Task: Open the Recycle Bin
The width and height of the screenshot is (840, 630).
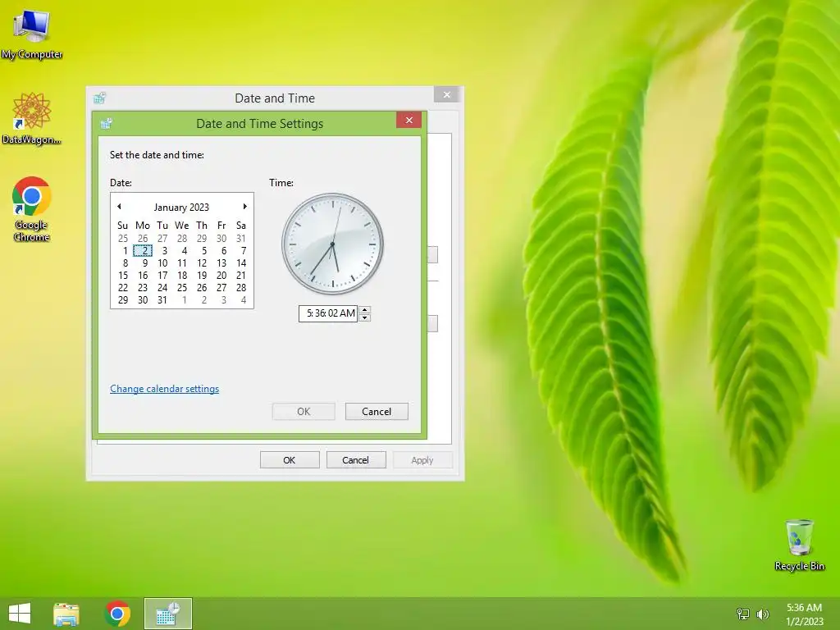Action: (799, 545)
